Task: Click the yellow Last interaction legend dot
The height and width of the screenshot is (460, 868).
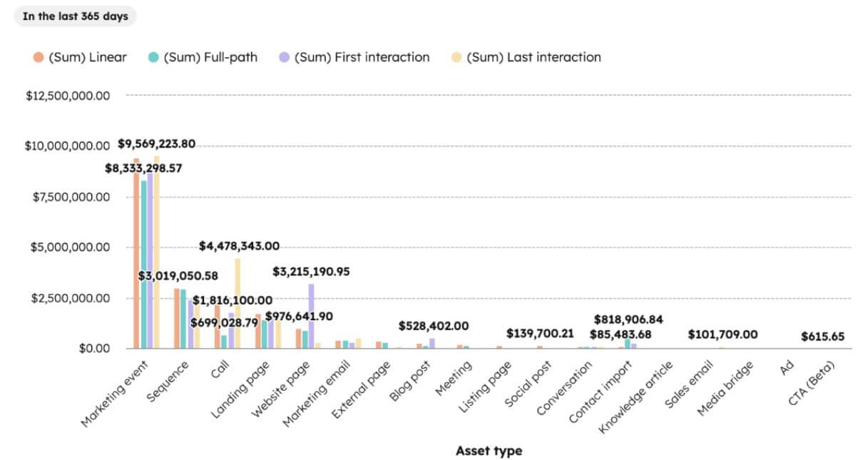Action: 457,58
